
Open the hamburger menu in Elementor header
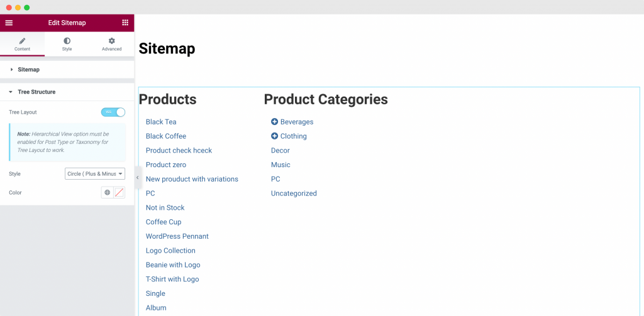[9, 23]
